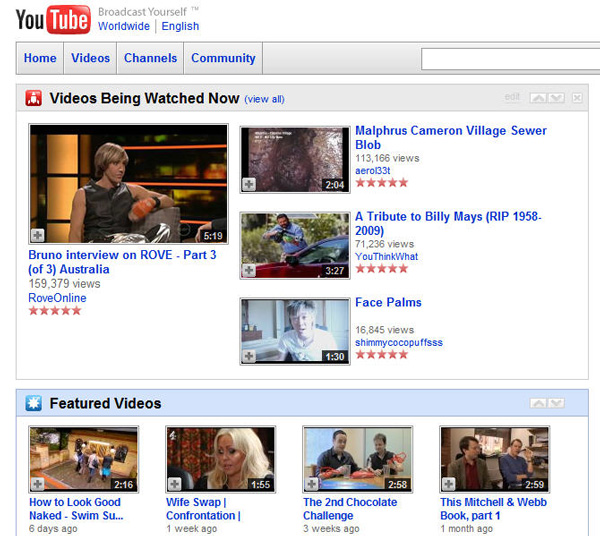Click view all watched-now videos

(x=264, y=99)
